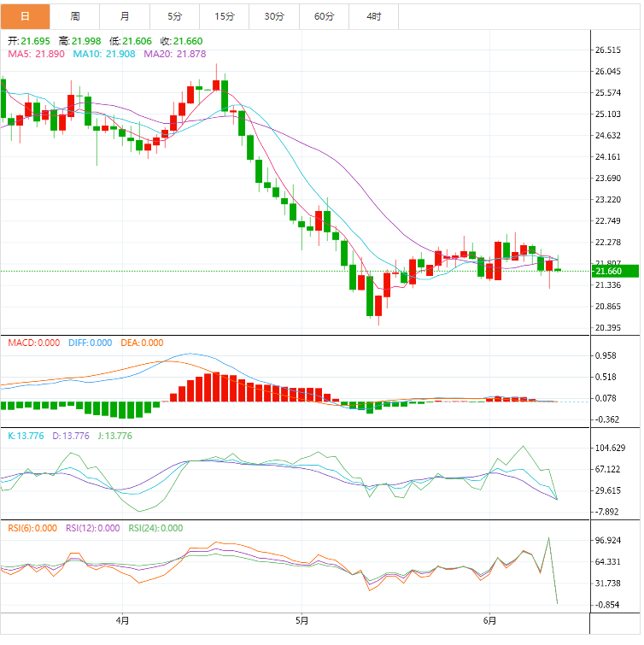Click the 5月 date axis marker
The image size is (644, 645).
coord(302,620)
